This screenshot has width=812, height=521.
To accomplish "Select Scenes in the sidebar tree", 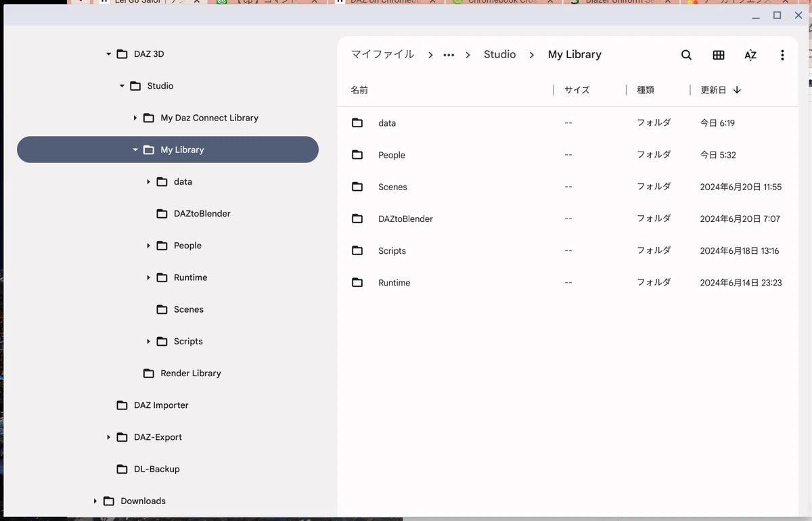I will (188, 309).
